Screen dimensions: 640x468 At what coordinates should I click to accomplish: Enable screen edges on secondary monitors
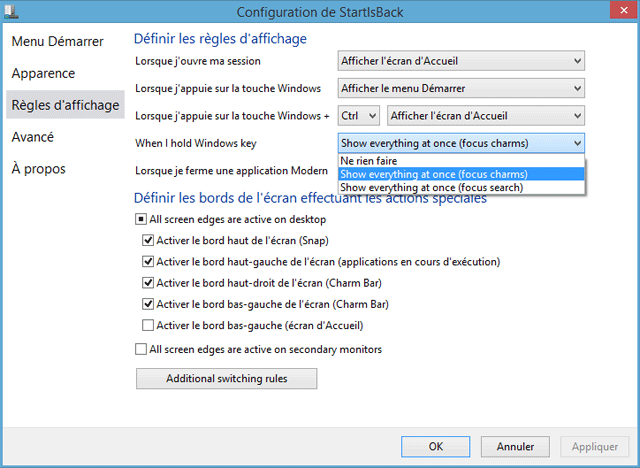140,349
